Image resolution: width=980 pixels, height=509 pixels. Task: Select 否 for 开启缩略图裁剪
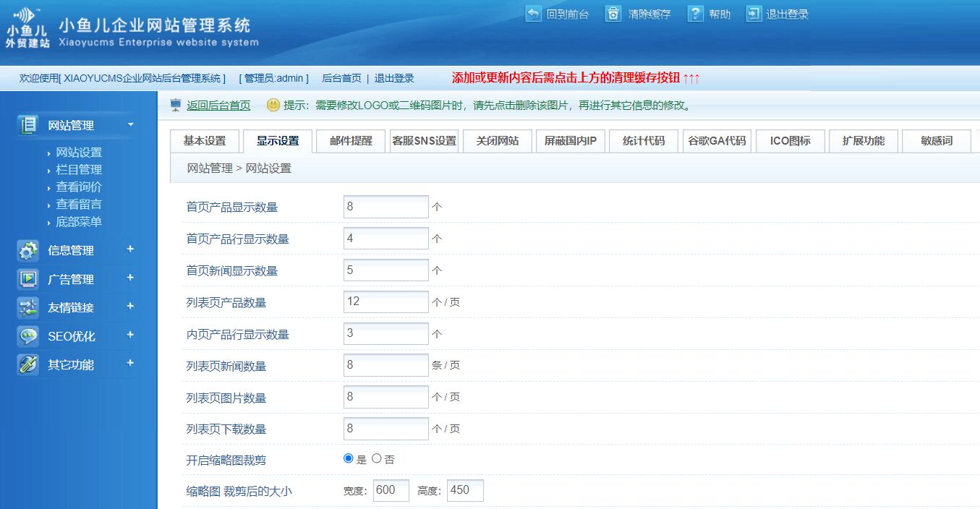376,458
